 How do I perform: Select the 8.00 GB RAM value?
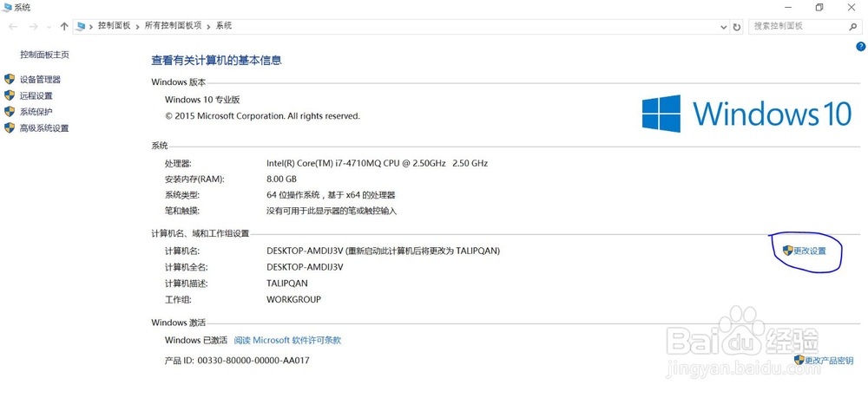[282, 179]
